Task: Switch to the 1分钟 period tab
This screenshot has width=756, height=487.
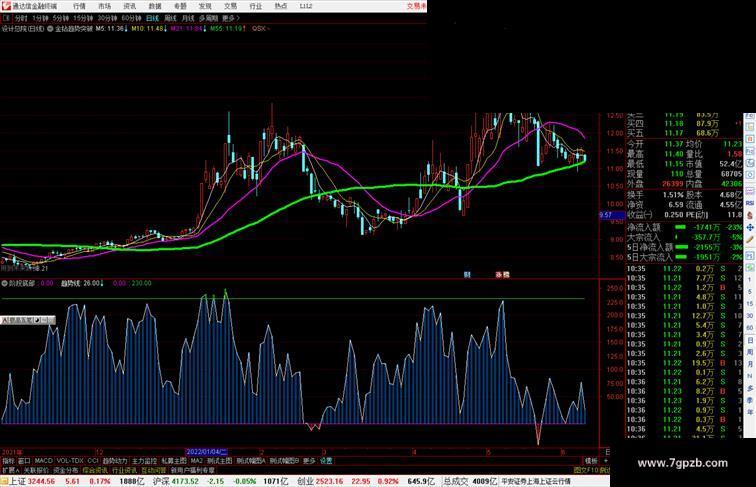Action: [40, 18]
